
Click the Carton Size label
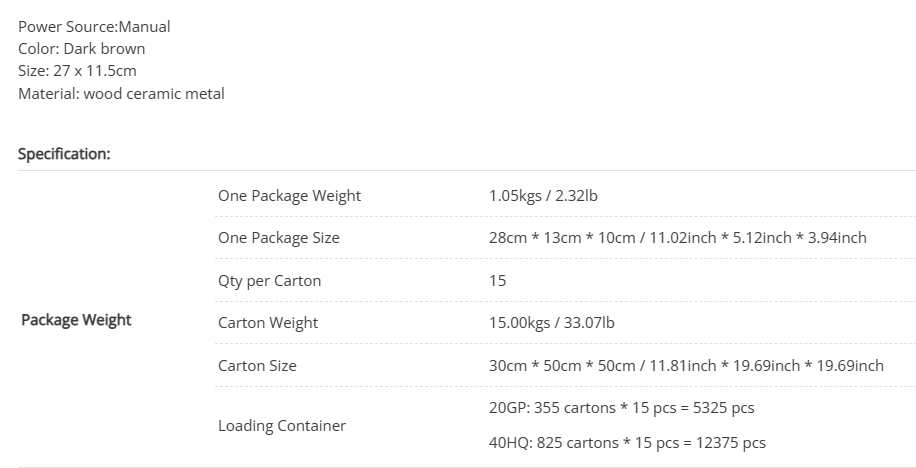pos(257,366)
